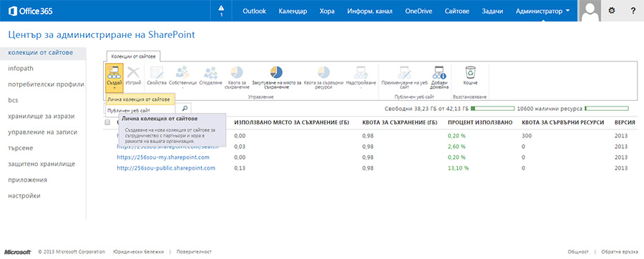Viewport: 644px width, 259px height.
Task: Go to OneDrive in the top navigation
Action: click(x=419, y=11)
